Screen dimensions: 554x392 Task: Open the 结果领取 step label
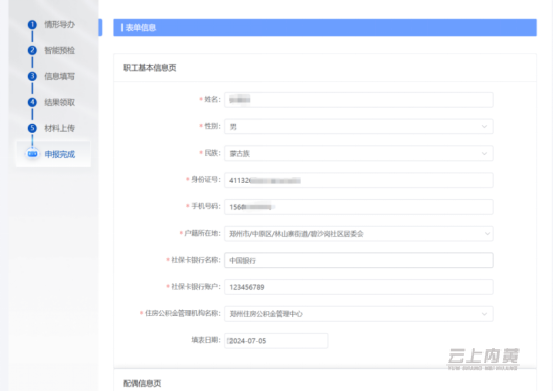tap(59, 103)
